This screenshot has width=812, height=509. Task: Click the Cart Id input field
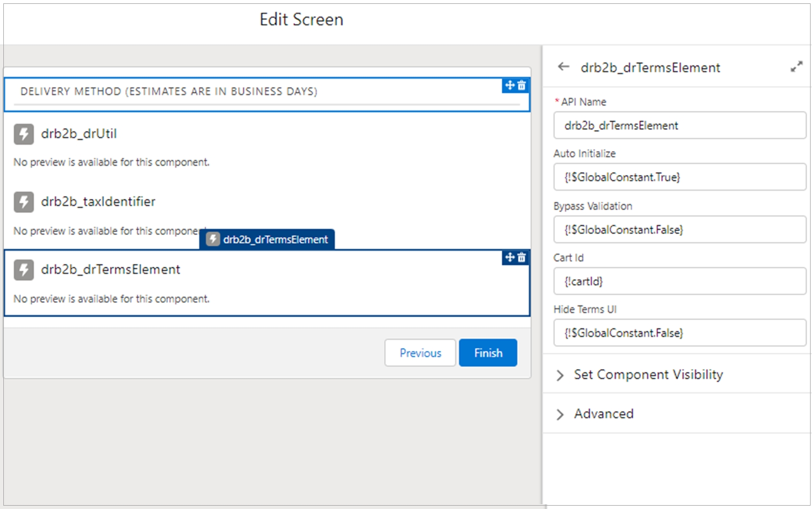pos(679,281)
